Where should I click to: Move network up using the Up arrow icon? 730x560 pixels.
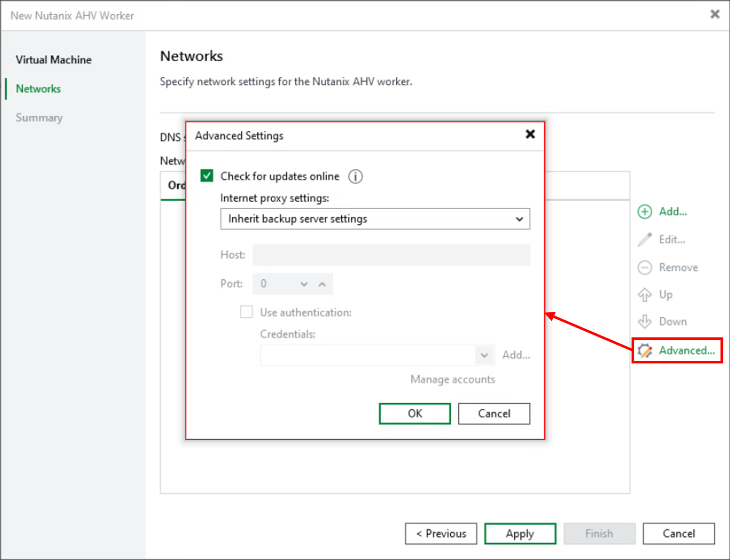point(645,295)
